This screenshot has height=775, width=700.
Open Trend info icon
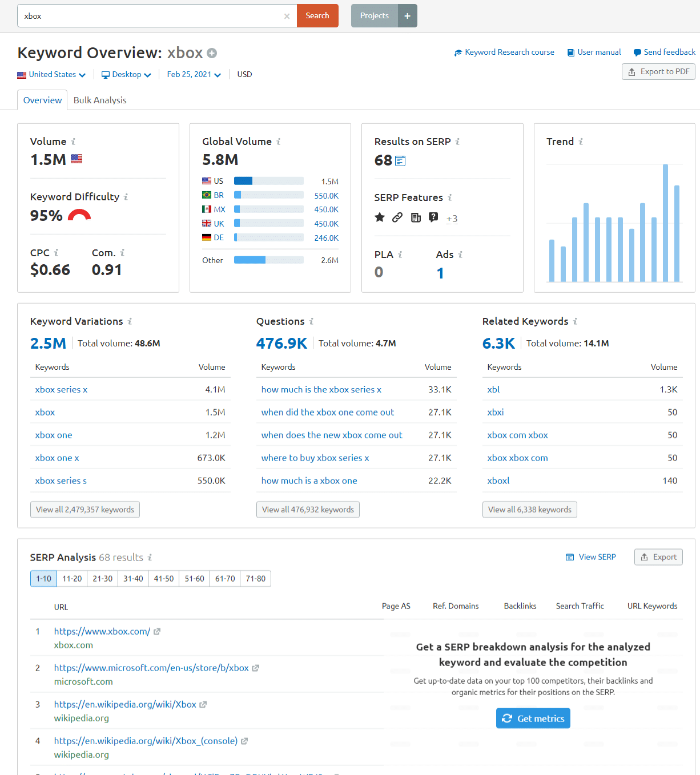581,142
